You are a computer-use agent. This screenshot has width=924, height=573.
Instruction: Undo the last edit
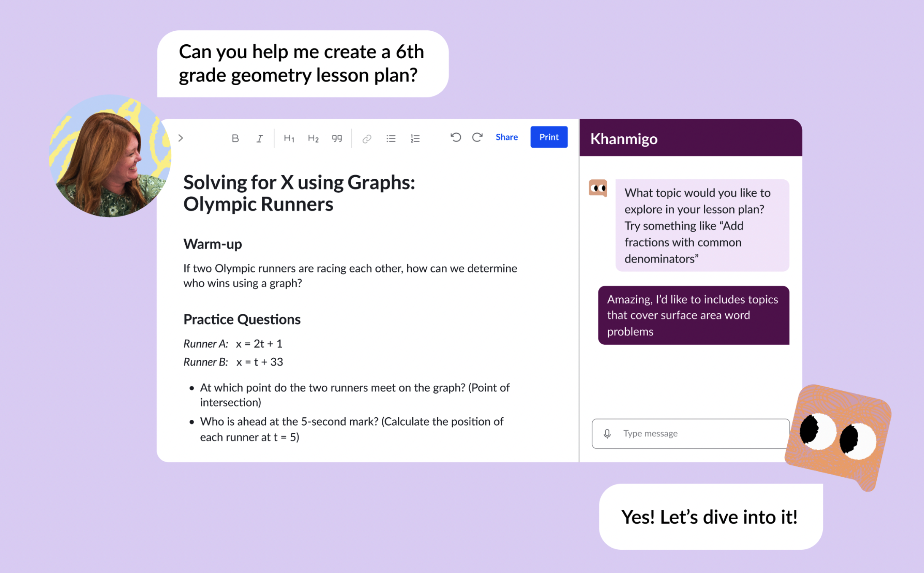(455, 137)
